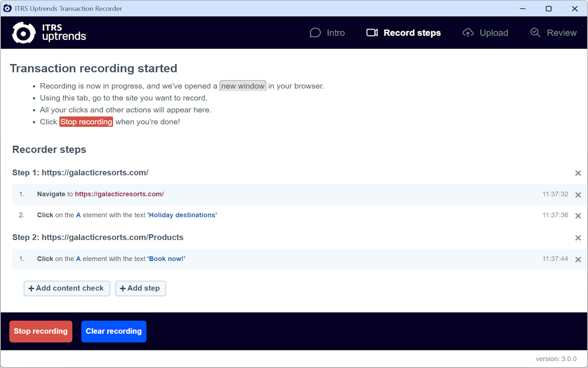Image resolution: width=588 pixels, height=368 pixels.
Task: Delete Step 2 with its X icon
Action: [578, 238]
